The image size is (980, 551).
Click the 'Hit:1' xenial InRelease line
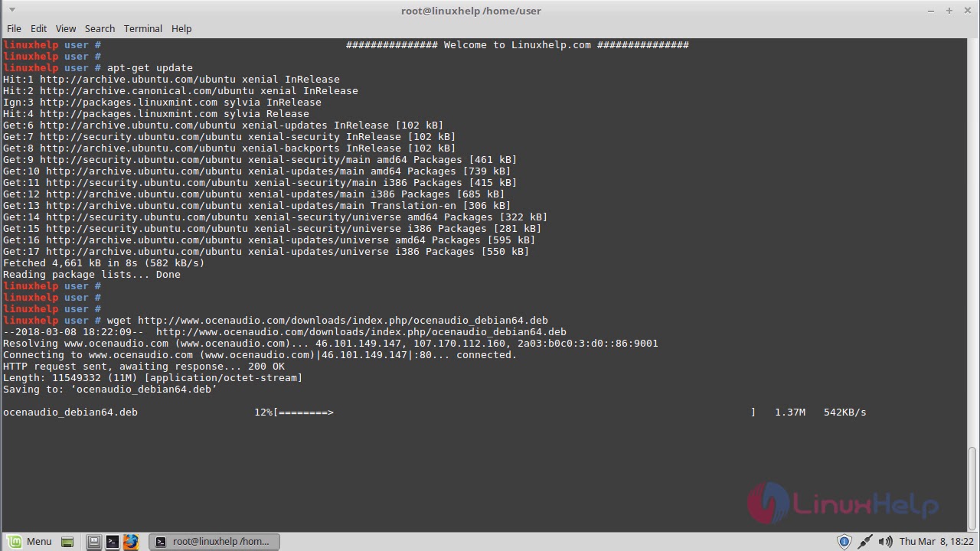[171, 80]
